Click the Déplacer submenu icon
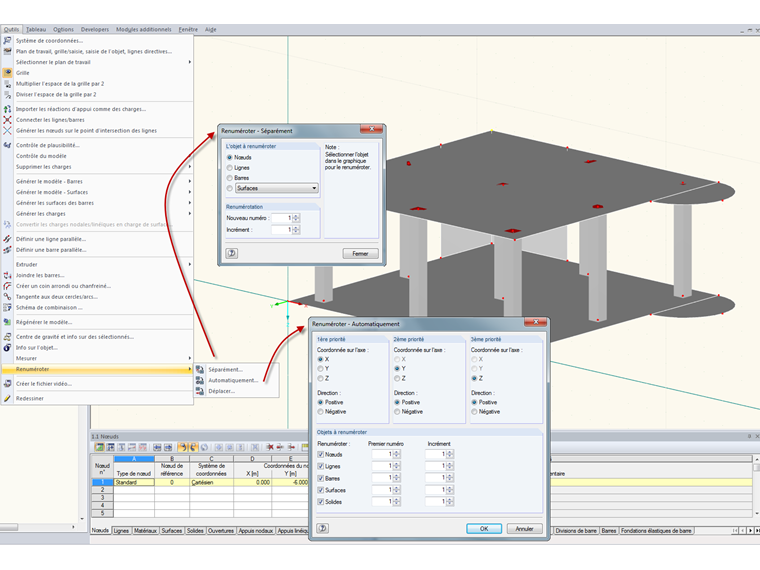Viewport: 760px width, 570px height. 200,391
